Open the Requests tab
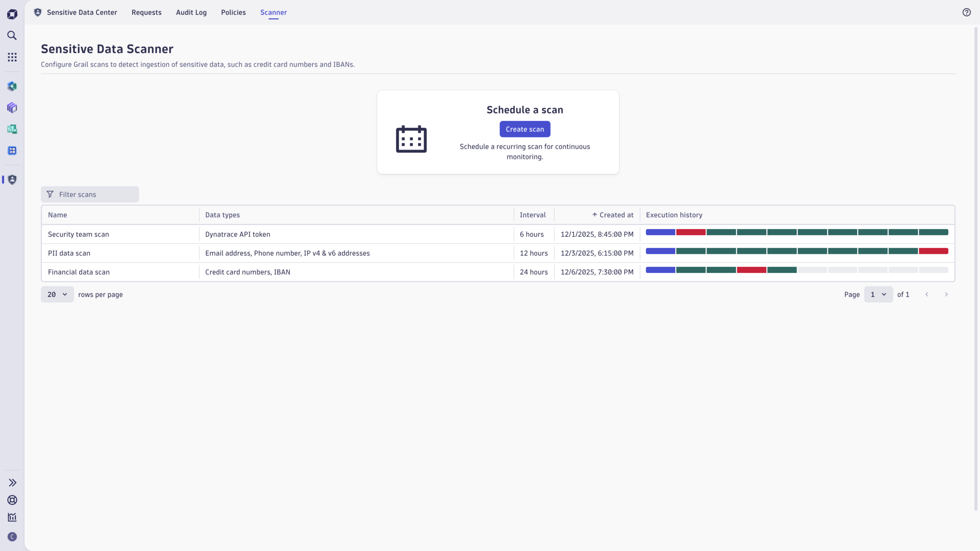 (146, 12)
